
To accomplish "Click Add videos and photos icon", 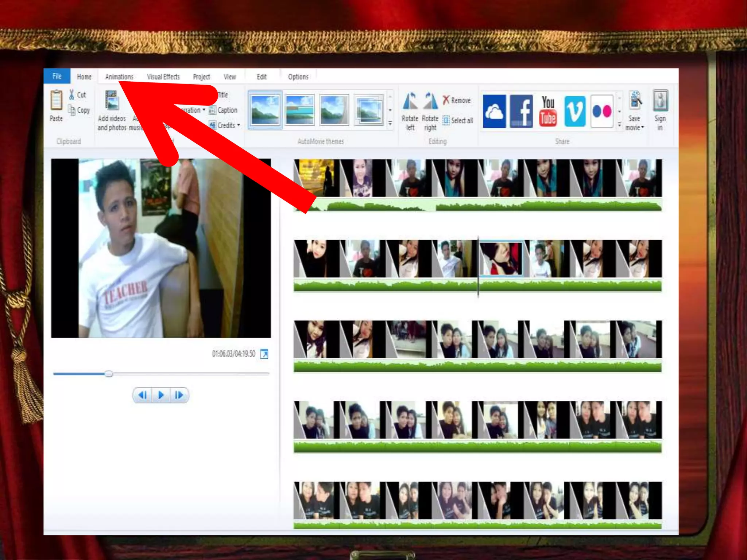I will click(x=112, y=101).
